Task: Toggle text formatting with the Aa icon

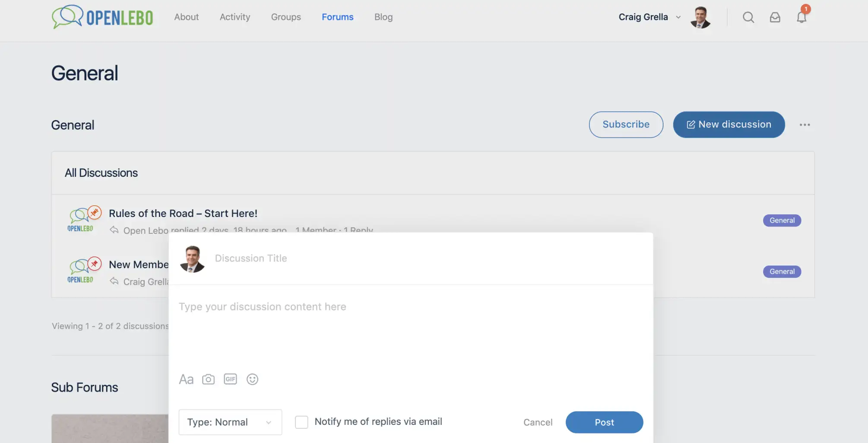Action: 186,379
